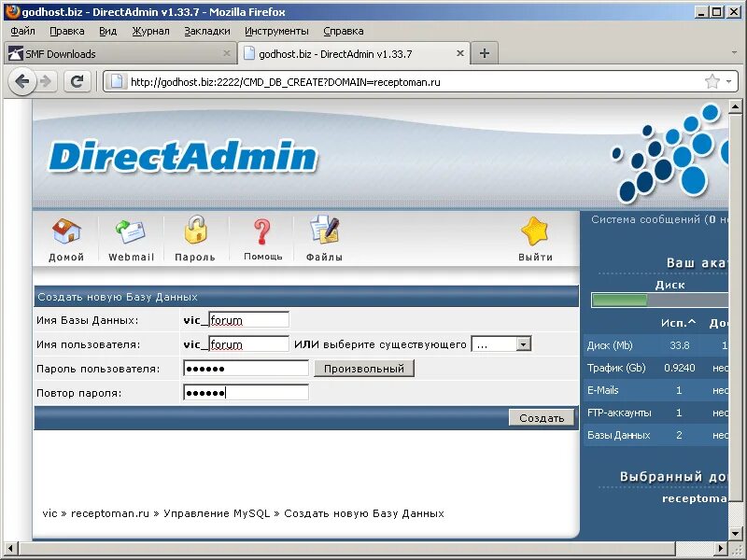Click the Базы Данных row label

click(618, 435)
